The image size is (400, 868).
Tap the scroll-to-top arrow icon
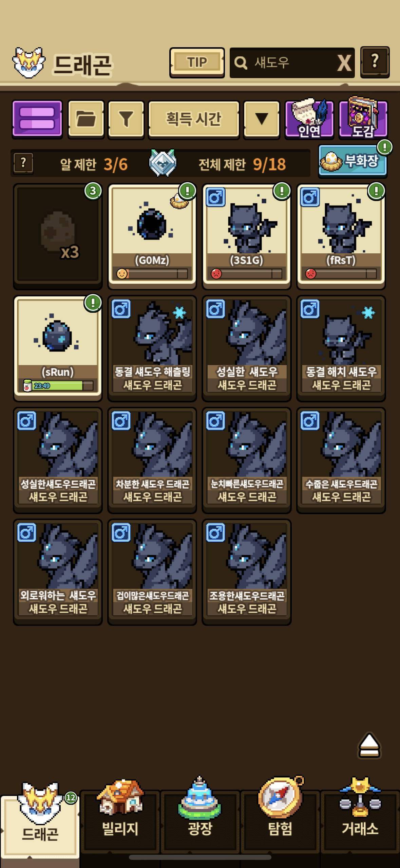(x=369, y=745)
